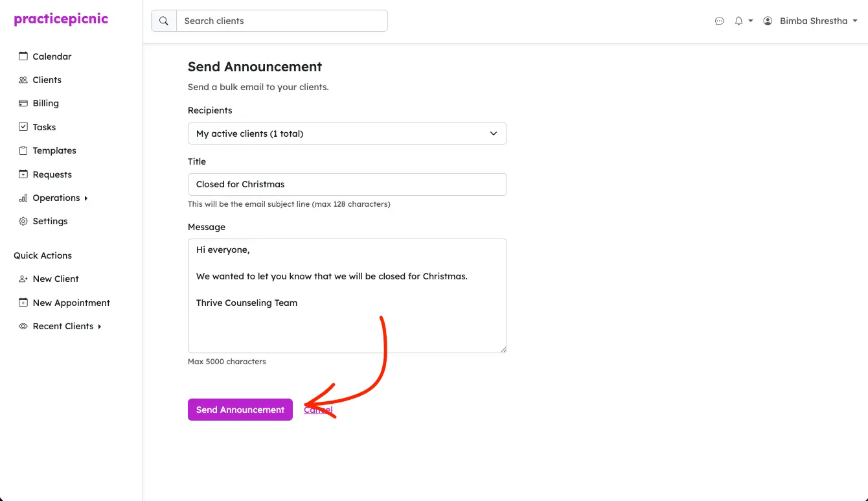The width and height of the screenshot is (868, 501).
Task: Click the search magnifier icon
Action: pyautogui.click(x=164, y=21)
